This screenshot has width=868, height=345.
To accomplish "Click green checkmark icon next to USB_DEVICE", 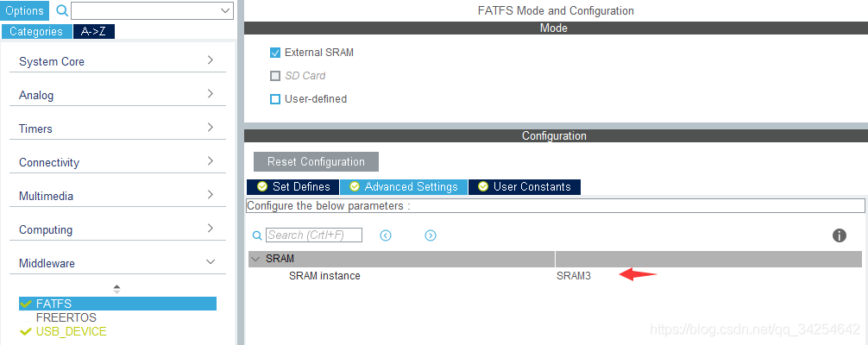I will tap(26, 332).
